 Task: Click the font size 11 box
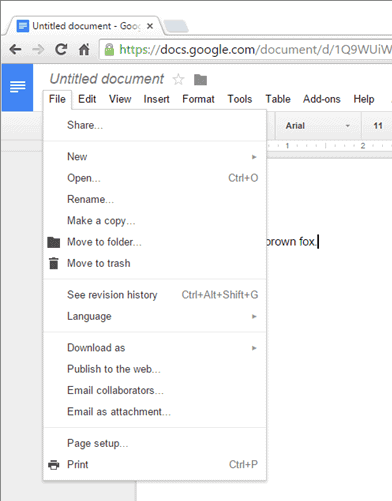(x=378, y=126)
